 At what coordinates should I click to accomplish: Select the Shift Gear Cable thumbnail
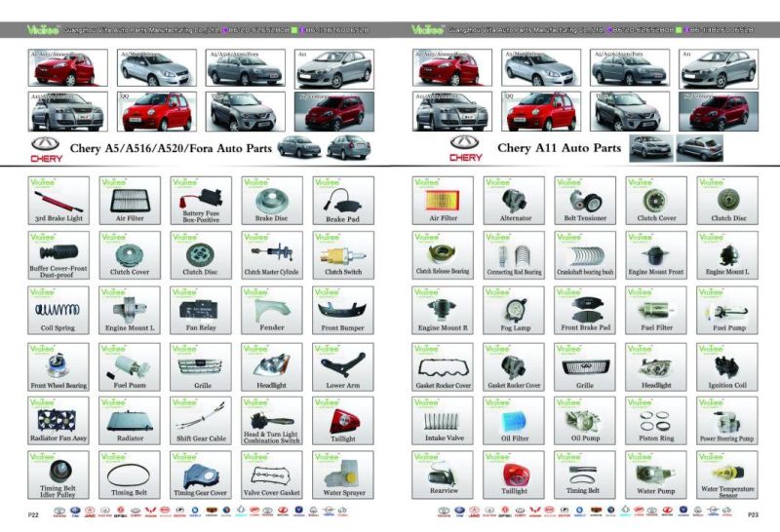tap(201, 421)
